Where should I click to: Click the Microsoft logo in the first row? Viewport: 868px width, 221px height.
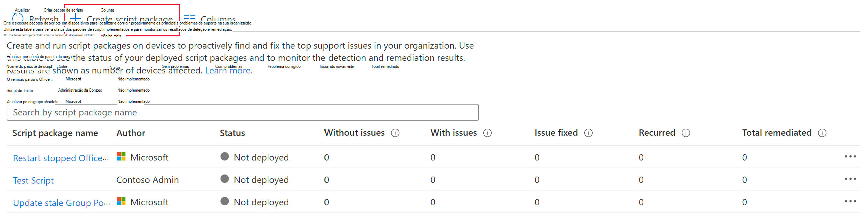pos(121,156)
